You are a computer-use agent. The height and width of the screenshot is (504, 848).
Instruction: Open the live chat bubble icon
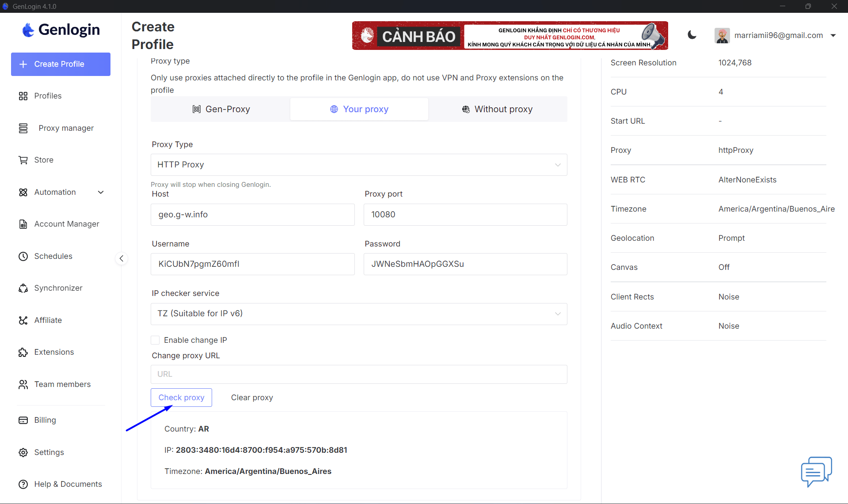[816, 471]
